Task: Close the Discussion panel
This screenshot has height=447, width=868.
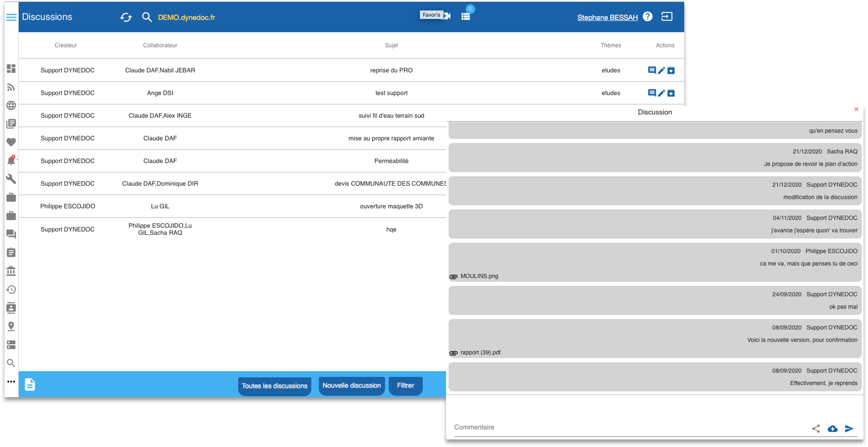Action: pyautogui.click(x=856, y=109)
